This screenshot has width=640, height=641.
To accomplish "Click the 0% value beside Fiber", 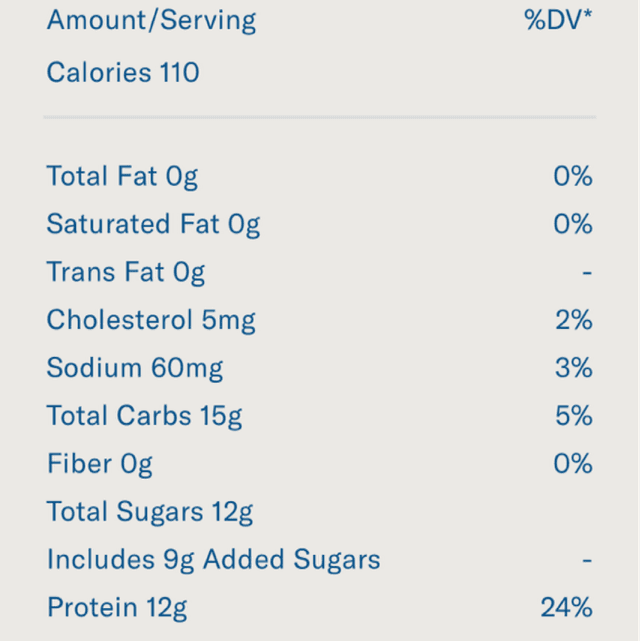I will [573, 464].
